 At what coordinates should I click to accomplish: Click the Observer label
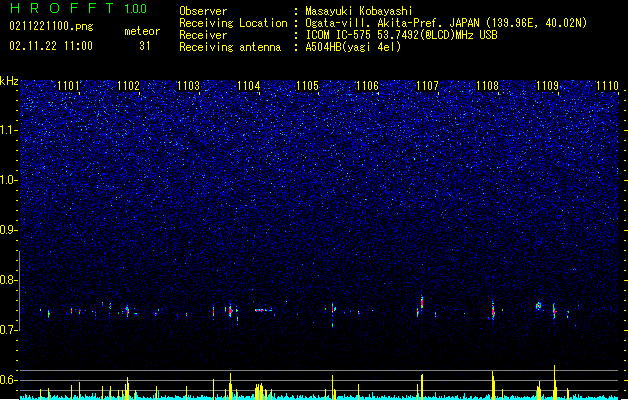[203, 11]
